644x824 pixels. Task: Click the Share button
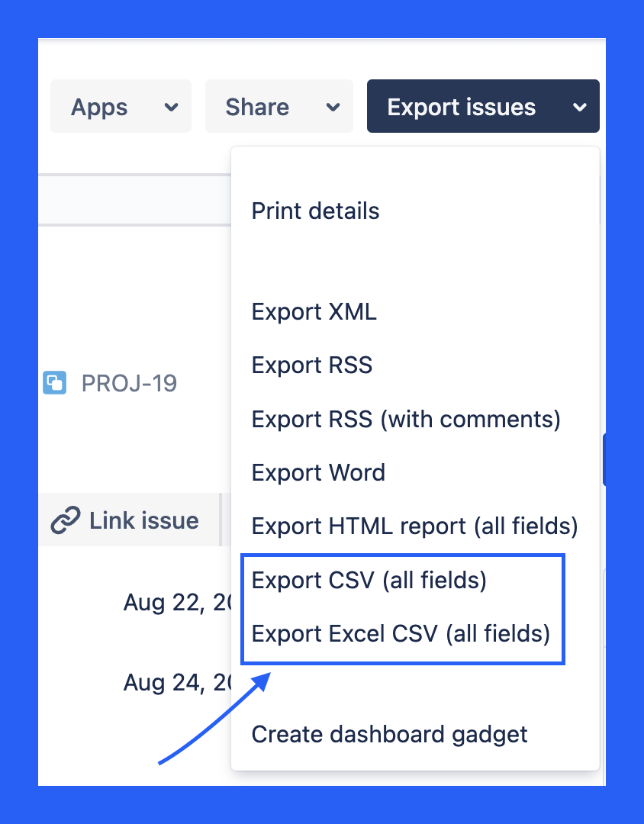pyautogui.click(x=256, y=106)
